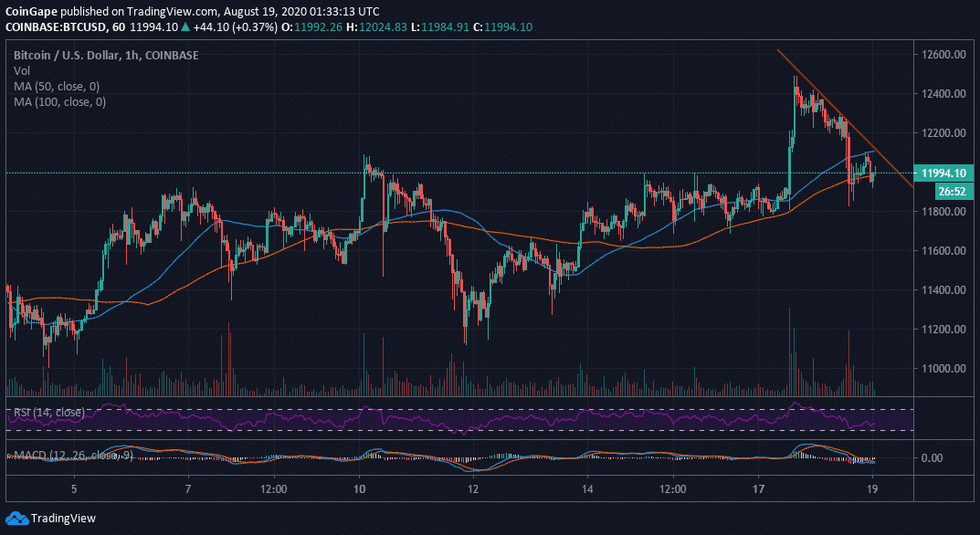Click 'Bitcoin / U.S. Dollar, 1h, COINBASE' title

(x=106, y=56)
